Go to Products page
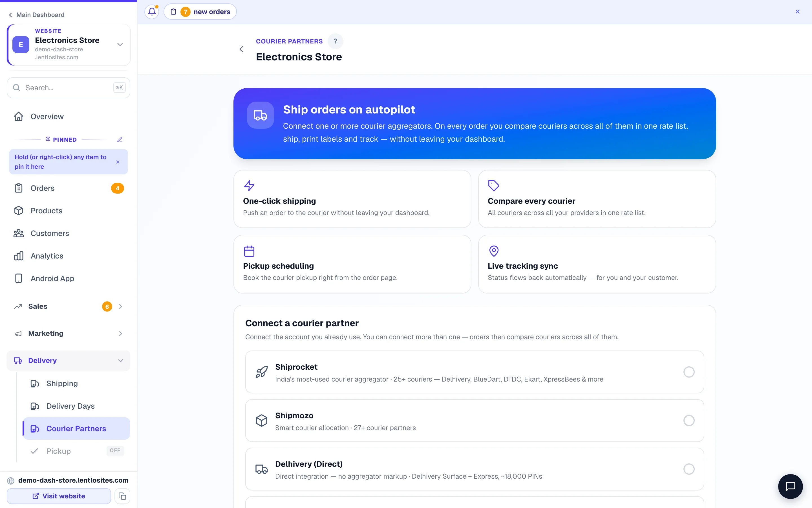 pyautogui.click(x=69, y=211)
